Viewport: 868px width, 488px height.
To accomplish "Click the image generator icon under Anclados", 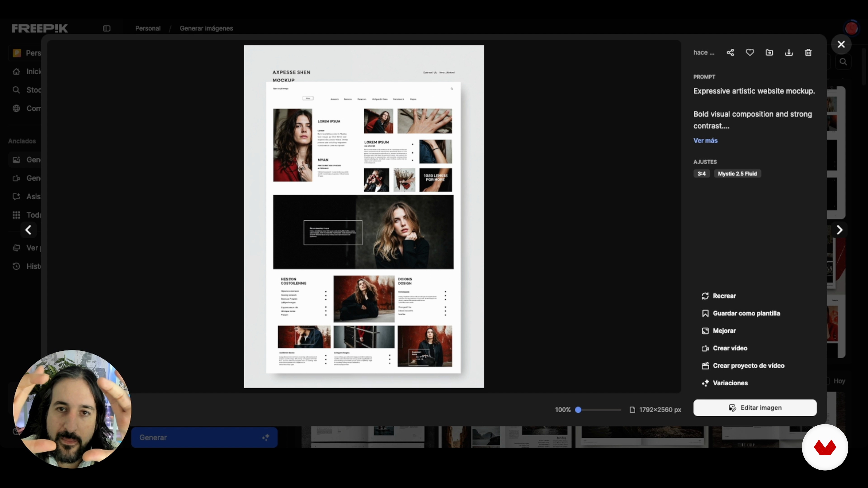I will 16,160.
